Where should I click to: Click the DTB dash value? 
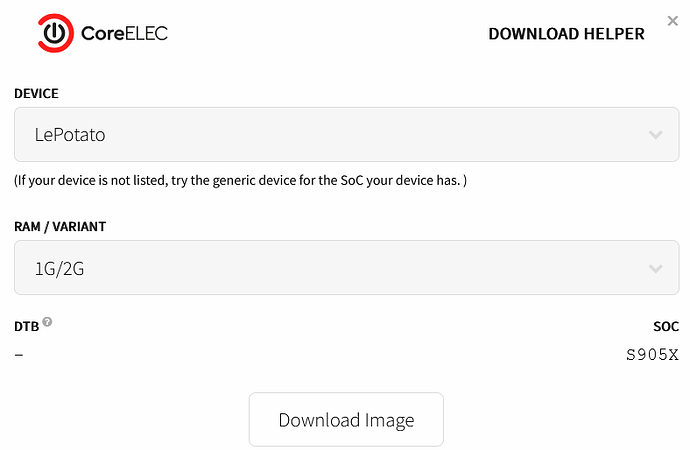click(19, 354)
